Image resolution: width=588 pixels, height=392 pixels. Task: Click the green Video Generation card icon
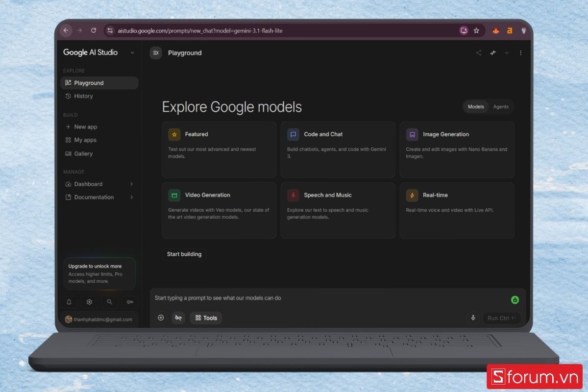(x=174, y=195)
